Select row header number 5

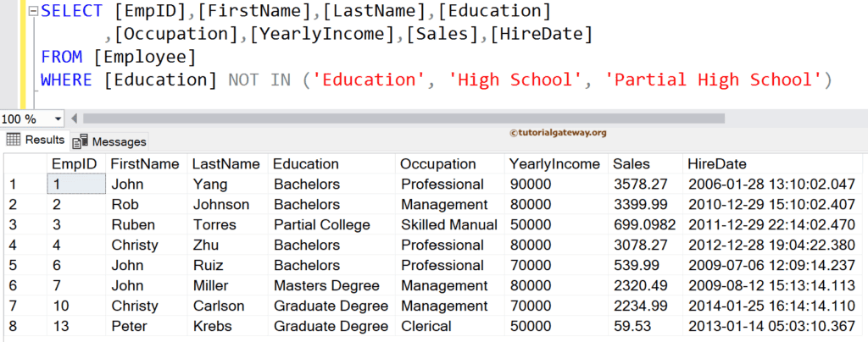point(25,265)
